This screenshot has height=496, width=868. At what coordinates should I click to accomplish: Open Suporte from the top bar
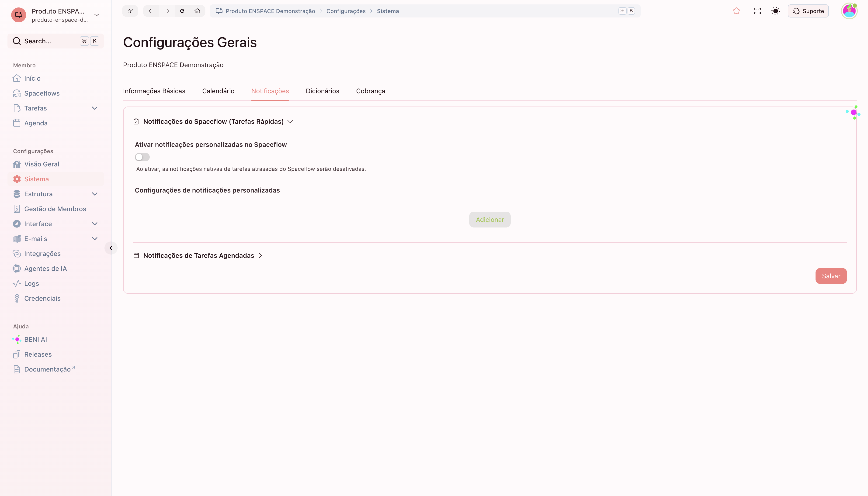point(808,11)
